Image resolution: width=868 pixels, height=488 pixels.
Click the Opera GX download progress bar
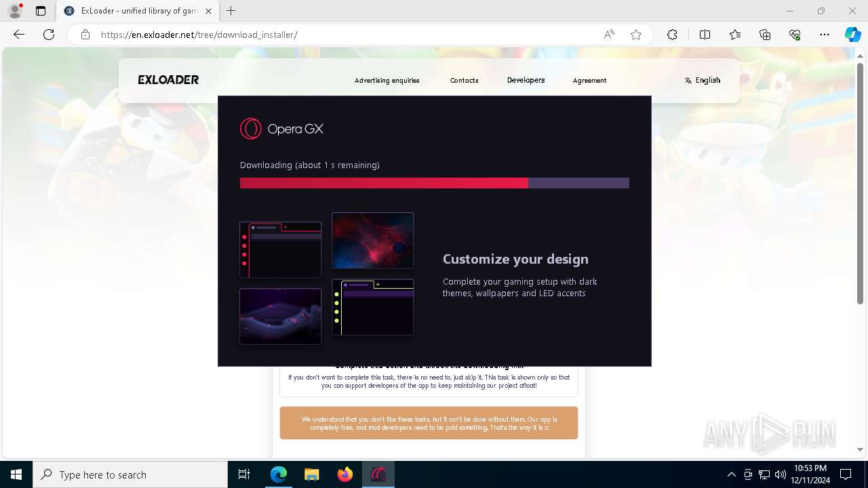tap(435, 183)
